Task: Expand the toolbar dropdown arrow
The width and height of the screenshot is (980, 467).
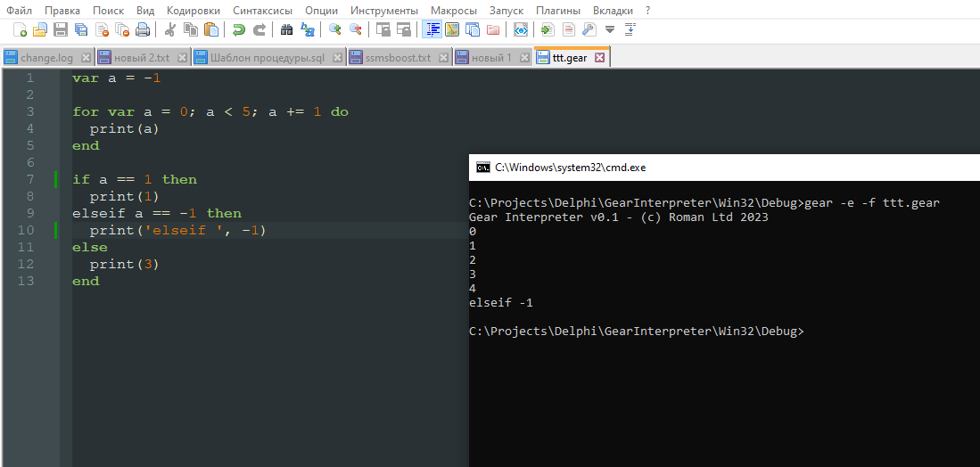Action: [610, 29]
